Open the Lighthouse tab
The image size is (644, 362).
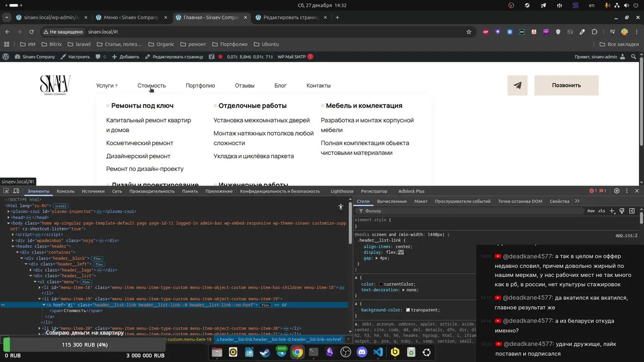(342, 191)
